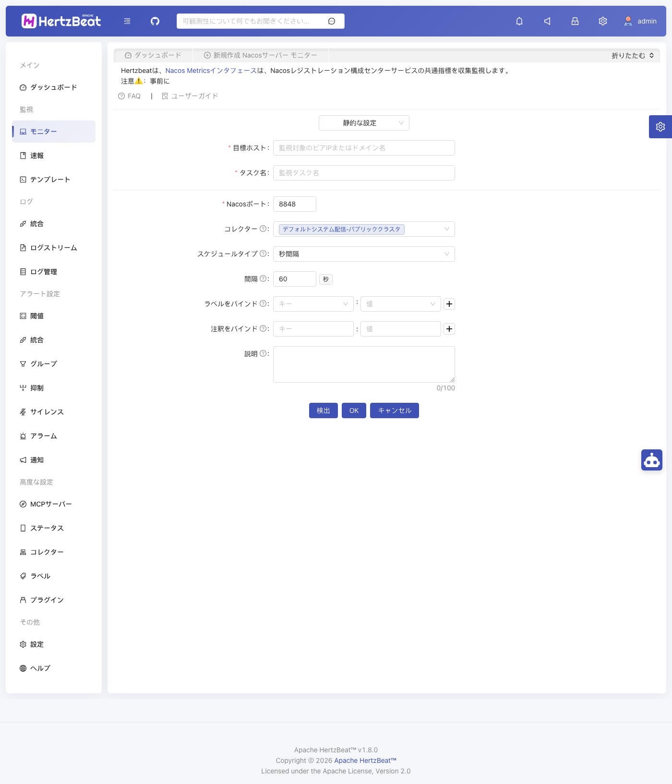Open the label key dropdown

click(313, 304)
